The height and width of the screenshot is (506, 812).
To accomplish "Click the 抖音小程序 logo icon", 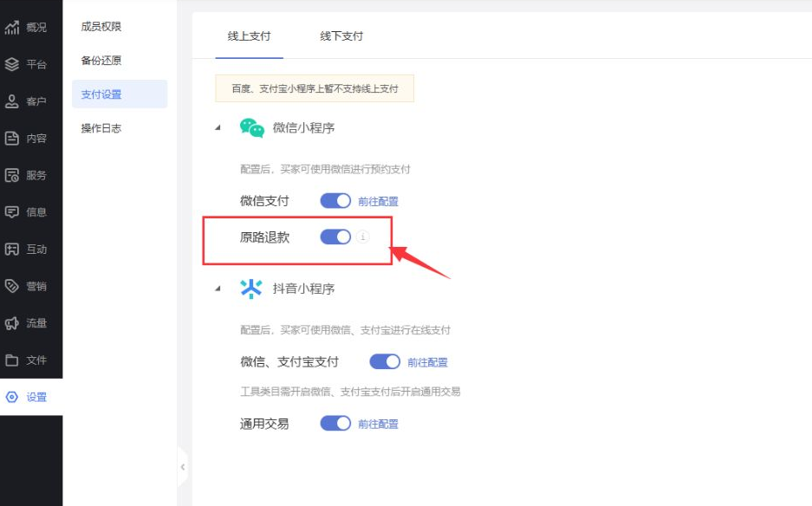I will 251,289.
